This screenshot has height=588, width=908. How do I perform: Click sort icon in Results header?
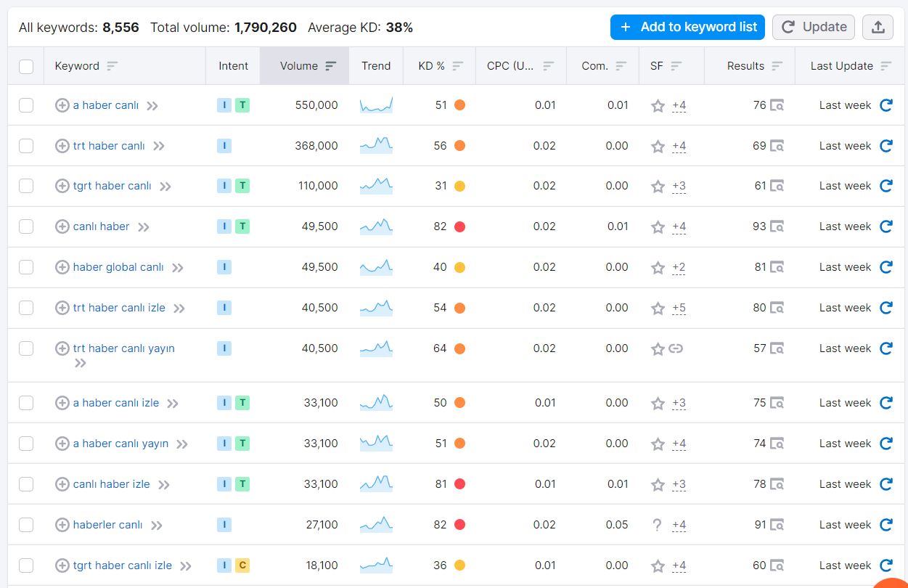click(777, 66)
